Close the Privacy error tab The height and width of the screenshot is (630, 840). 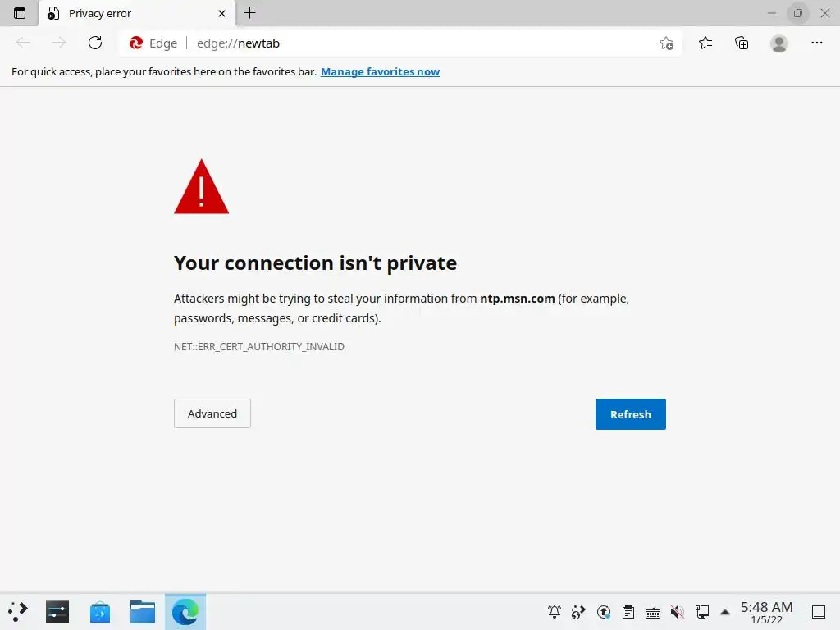tap(221, 13)
